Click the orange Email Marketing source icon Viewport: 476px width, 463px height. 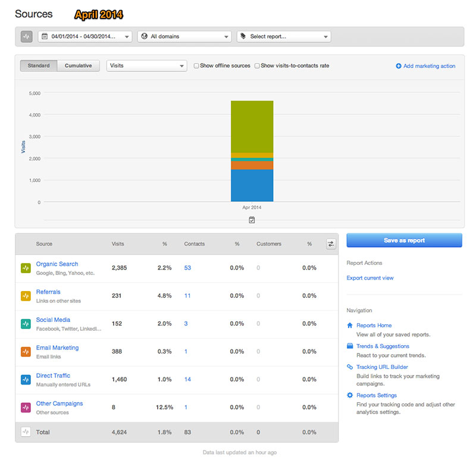tap(26, 352)
